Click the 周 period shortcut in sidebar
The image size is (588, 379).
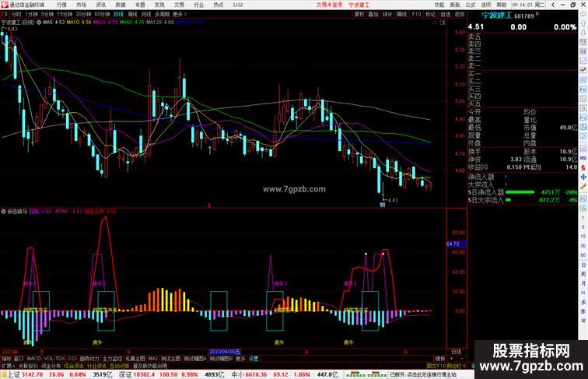(x=583, y=274)
